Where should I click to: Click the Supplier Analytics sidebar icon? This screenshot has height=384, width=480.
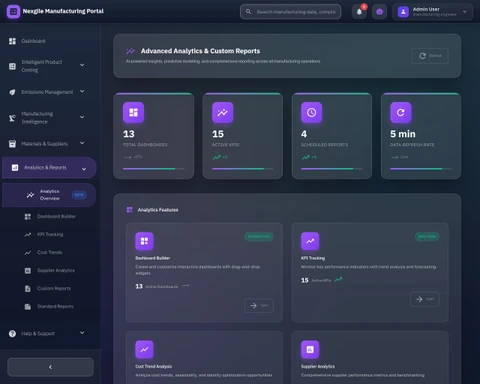(x=28, y=271)
